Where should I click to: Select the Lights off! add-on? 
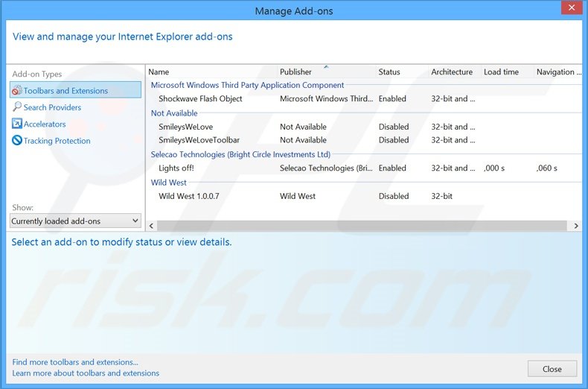[x=176, y=168]
